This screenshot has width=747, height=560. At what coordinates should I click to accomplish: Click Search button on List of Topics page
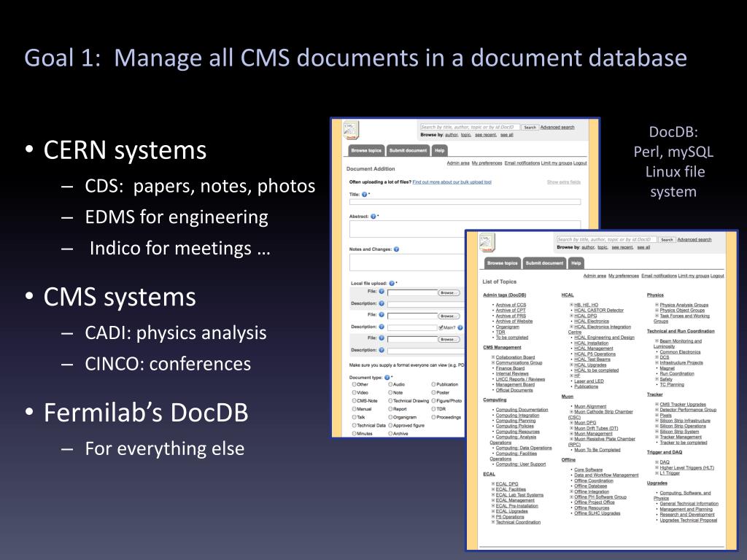point(667,239)
